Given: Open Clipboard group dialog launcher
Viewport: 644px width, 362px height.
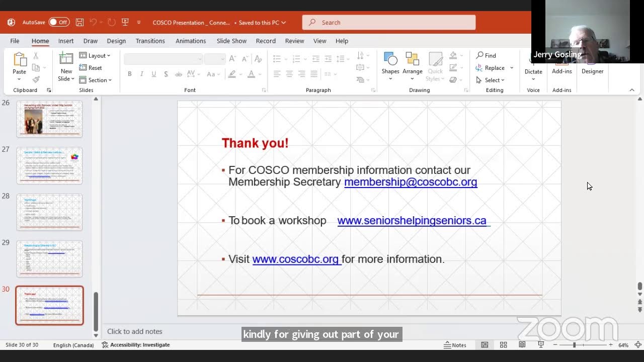Looking at the screenshot, I should [x=49, y=90].
